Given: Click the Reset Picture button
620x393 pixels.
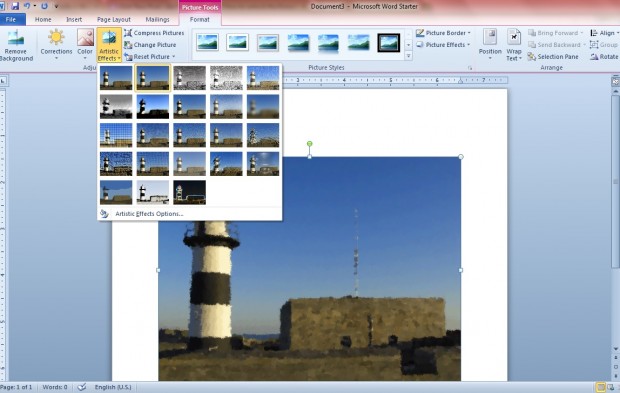Looking at the screenshot, I should (149, 57).
